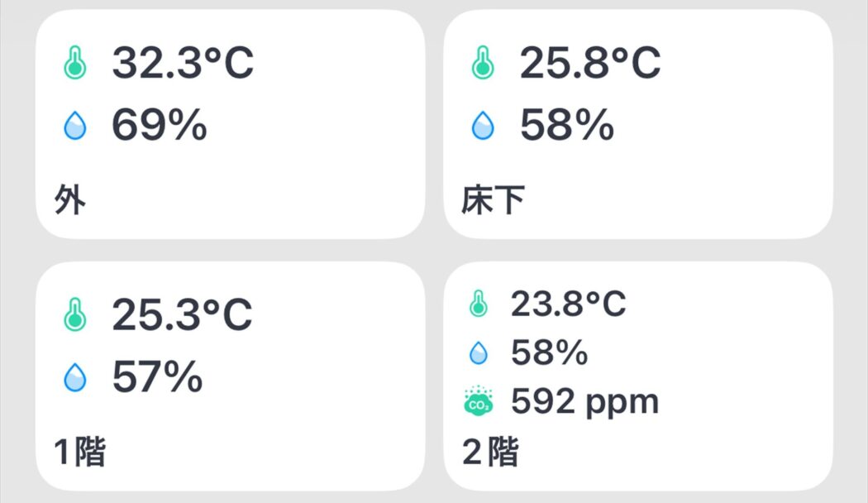Click the thermometer icon beside 23.8°C
The height and width of the screenshot is (503, 868).
click(479, 304)
